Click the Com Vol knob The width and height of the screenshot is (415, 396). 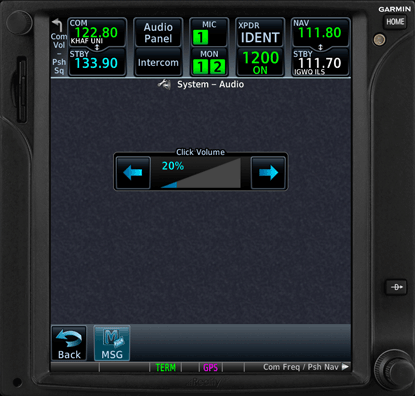(19, 22)
